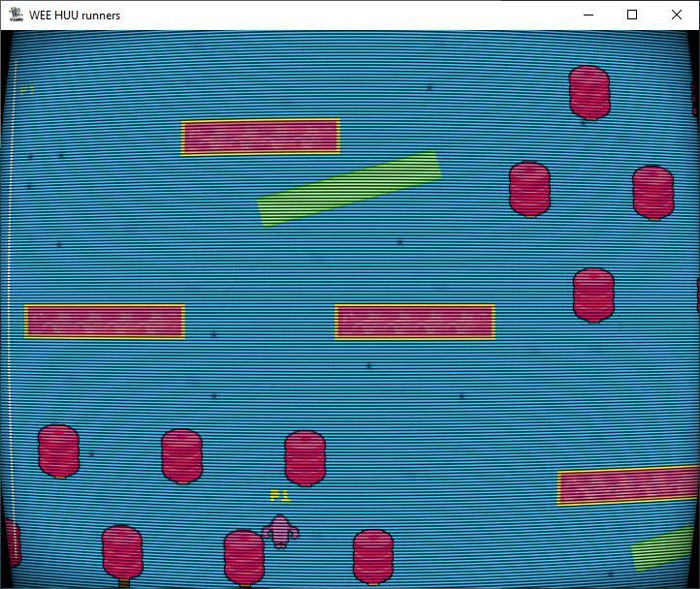Viewport: 700px width, 589px height.
Task: Click the yellow P1 label above the player
Action: (280, 496)
